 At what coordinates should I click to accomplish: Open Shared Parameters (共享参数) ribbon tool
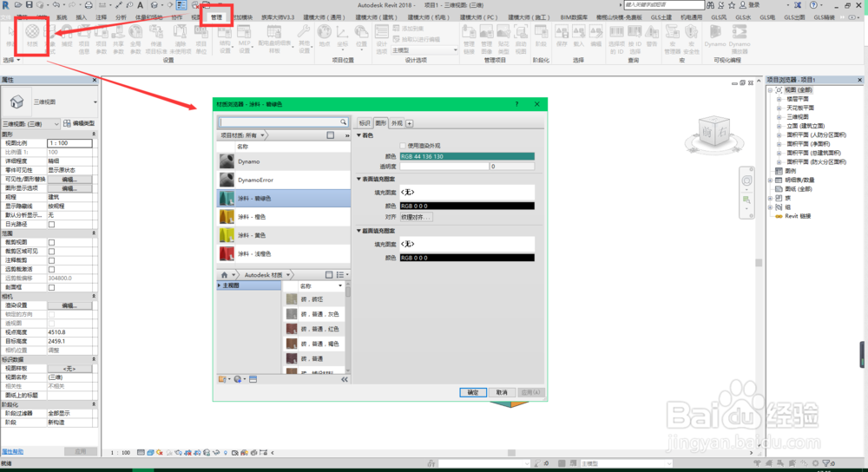point(118,39)
